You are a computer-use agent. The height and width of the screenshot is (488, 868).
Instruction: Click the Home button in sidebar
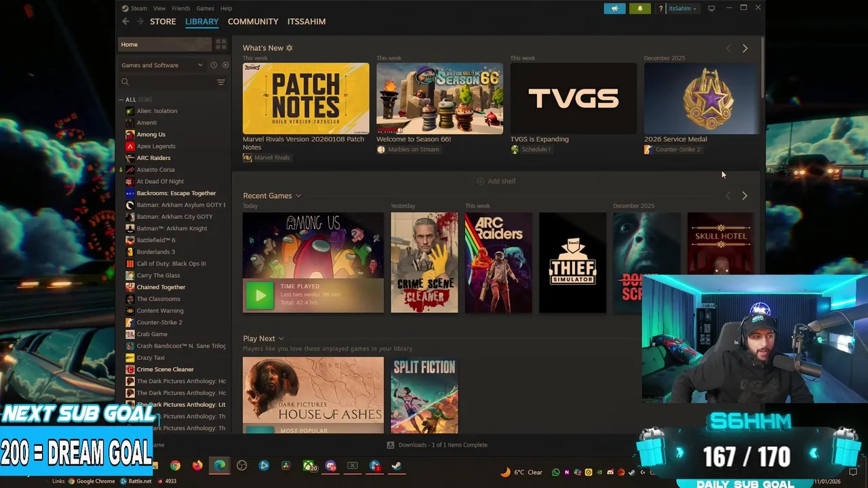click(x=165, y=45)
